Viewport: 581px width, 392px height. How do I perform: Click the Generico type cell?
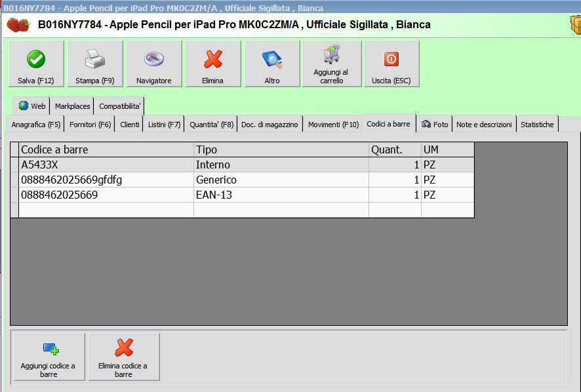tap(281, 180)
